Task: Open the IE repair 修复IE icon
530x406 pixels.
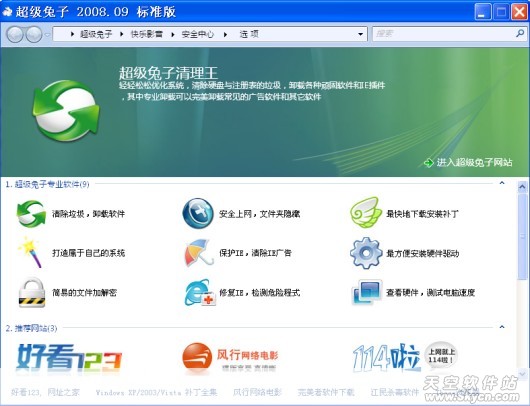Action: click(x=200, y=292)
